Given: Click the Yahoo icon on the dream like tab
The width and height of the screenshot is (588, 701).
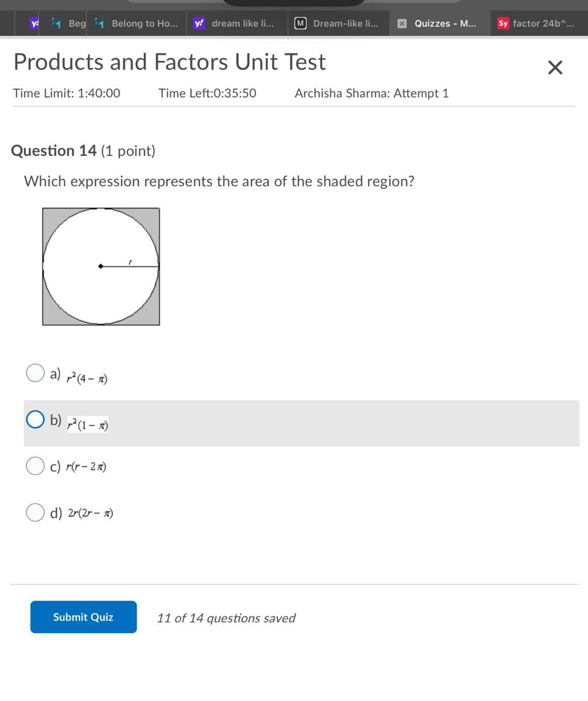Looking at the screenshot, I should (199, 23).
